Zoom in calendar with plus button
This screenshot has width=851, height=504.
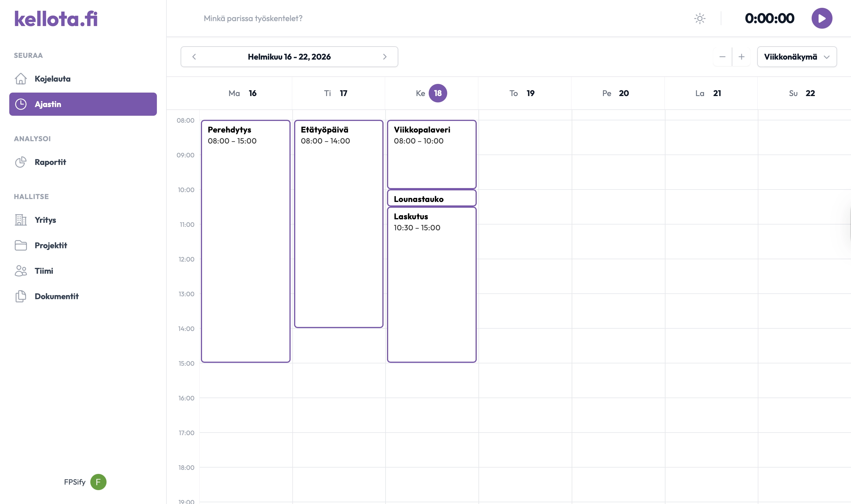(741, 57)
